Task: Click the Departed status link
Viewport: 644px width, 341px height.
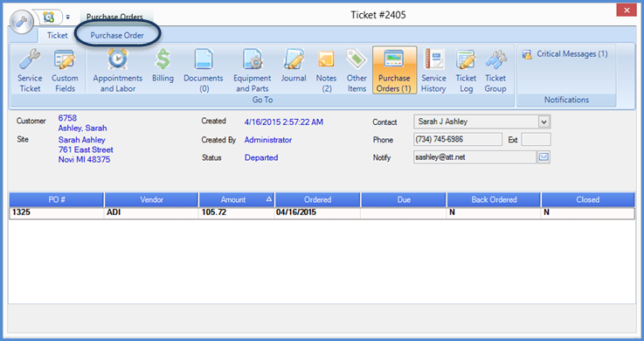Action: [x=261, y=157]
